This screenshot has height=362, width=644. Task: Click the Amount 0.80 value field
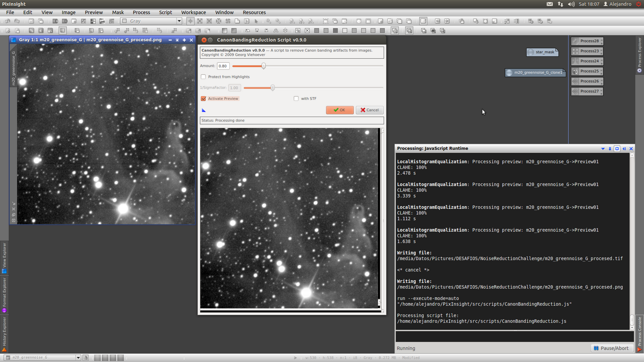pyautogui.click(x=223, y=66)
